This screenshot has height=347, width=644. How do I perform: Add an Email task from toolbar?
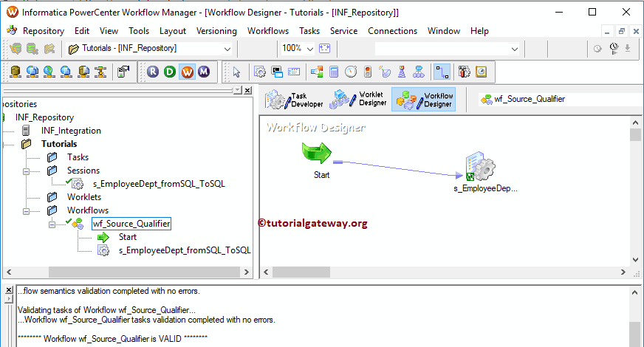point(294,72)
